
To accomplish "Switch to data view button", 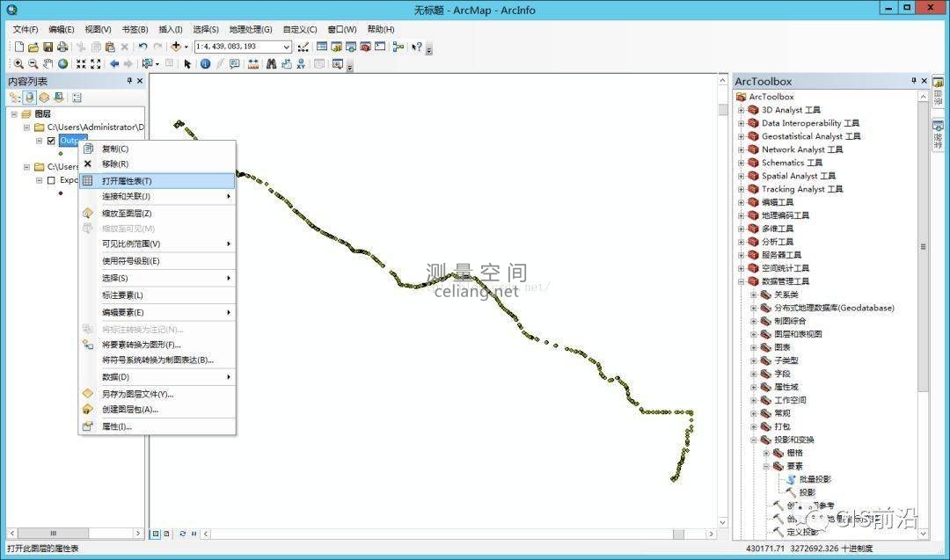I will pos(156,534).
